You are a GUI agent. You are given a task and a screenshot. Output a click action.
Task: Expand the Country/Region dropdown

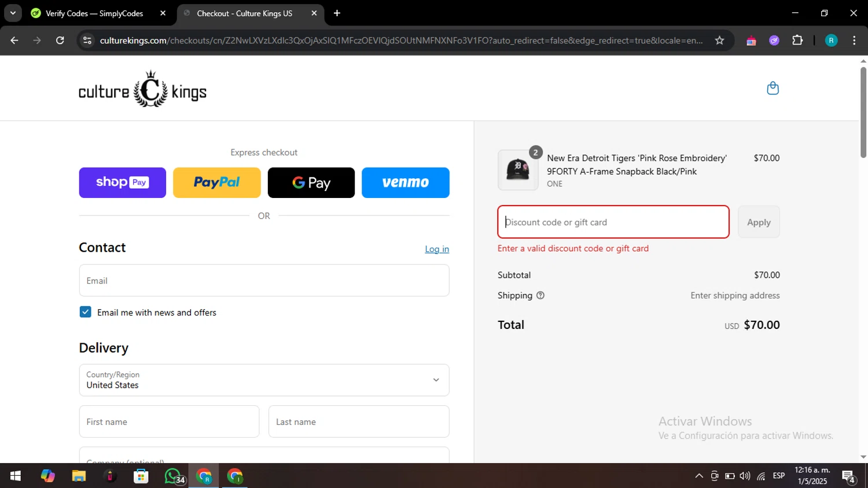tap(264, 380)
